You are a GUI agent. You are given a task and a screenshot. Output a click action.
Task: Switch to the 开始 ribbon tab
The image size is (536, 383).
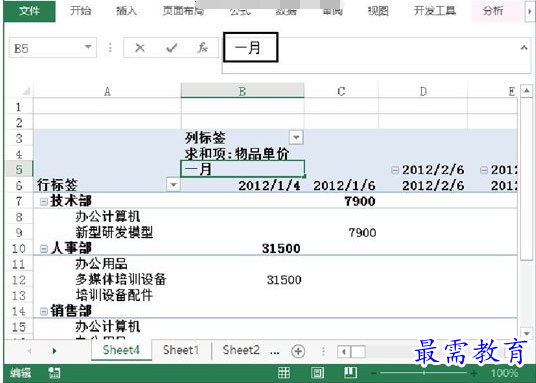pos(81,11)
